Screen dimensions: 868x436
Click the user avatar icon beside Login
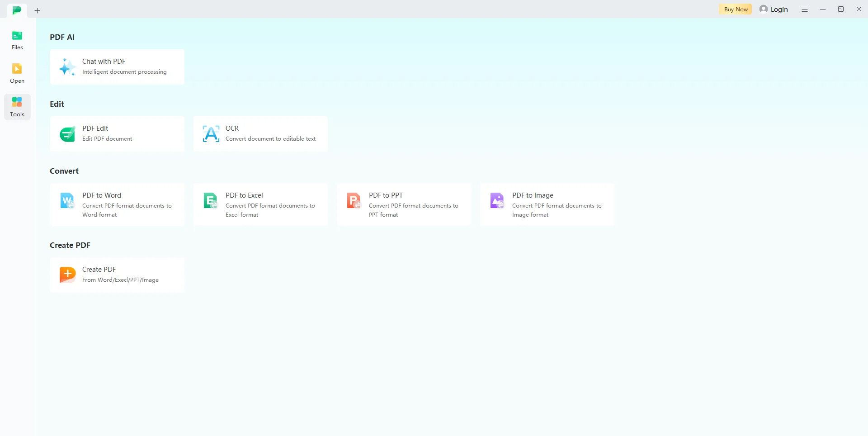[764, 9]
